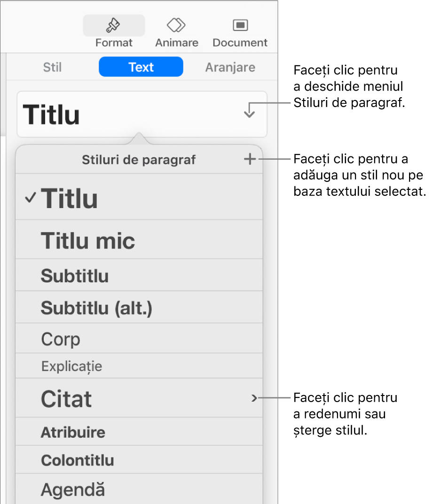Open the Titlu paragraph style popup
Image resolution: width=433 pixels, height=504 pixels.
(x=141, y=114)
